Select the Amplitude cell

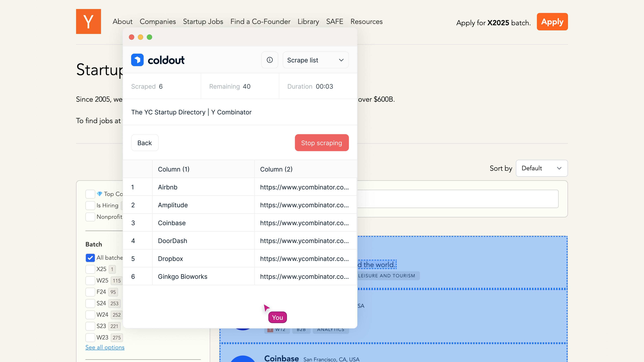(203, 205)
